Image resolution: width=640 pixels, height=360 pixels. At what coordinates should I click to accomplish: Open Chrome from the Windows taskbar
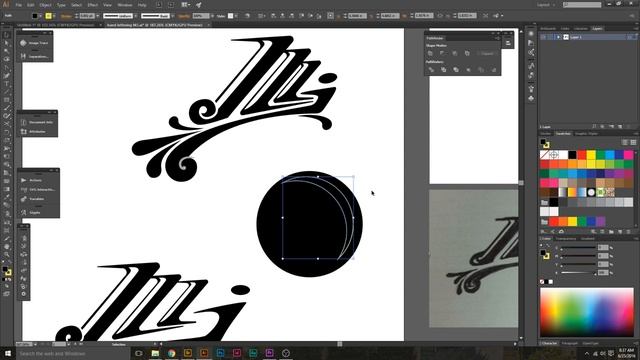(x=171, y=353)
